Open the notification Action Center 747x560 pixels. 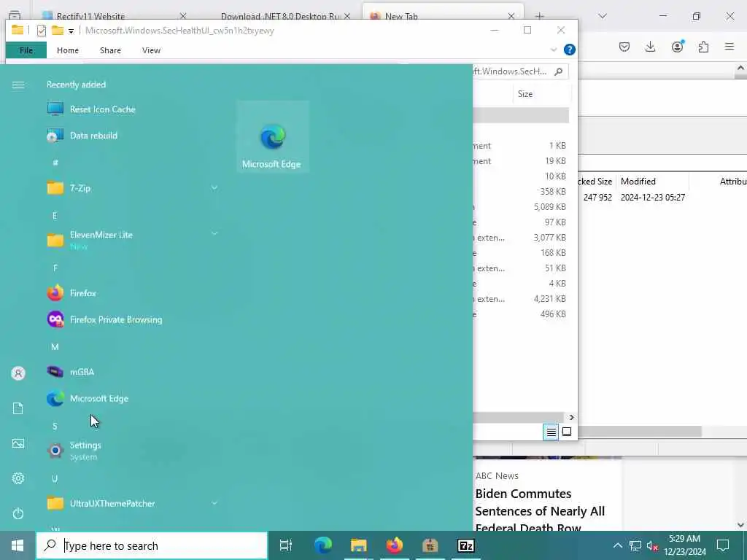pos(723,545)
